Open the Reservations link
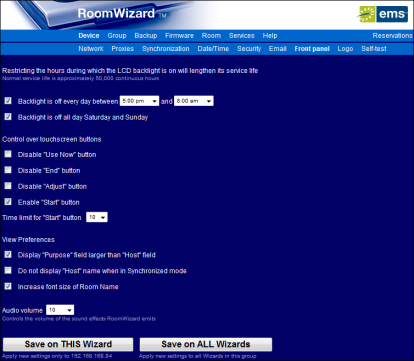The width and height of the screenshot is (414, 361). (393, 36)
